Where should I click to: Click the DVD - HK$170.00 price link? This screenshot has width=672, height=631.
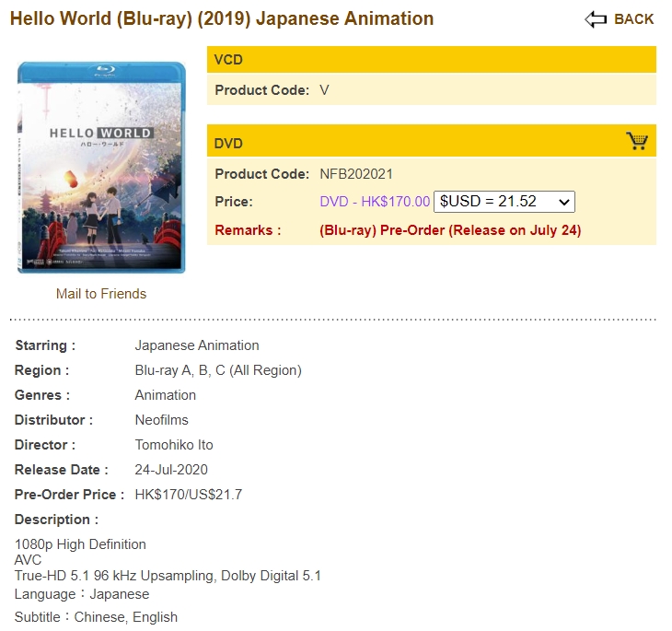coord(375,201)
